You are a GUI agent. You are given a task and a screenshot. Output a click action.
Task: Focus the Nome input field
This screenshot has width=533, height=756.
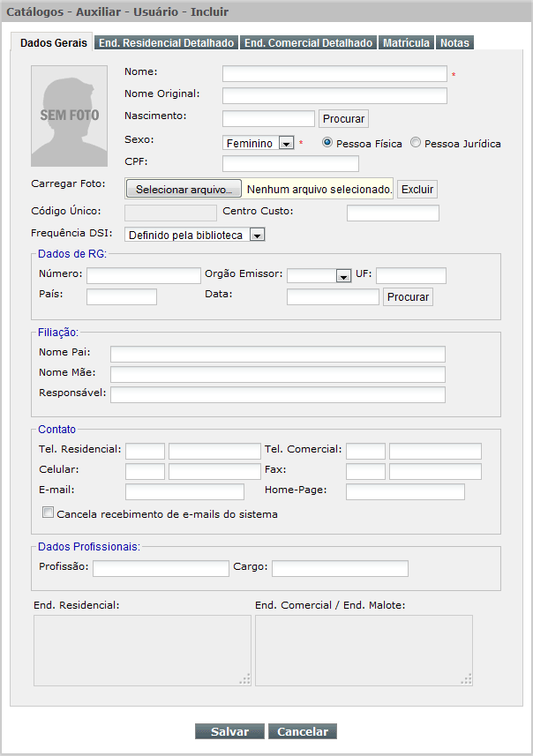[x=334, y=73]
